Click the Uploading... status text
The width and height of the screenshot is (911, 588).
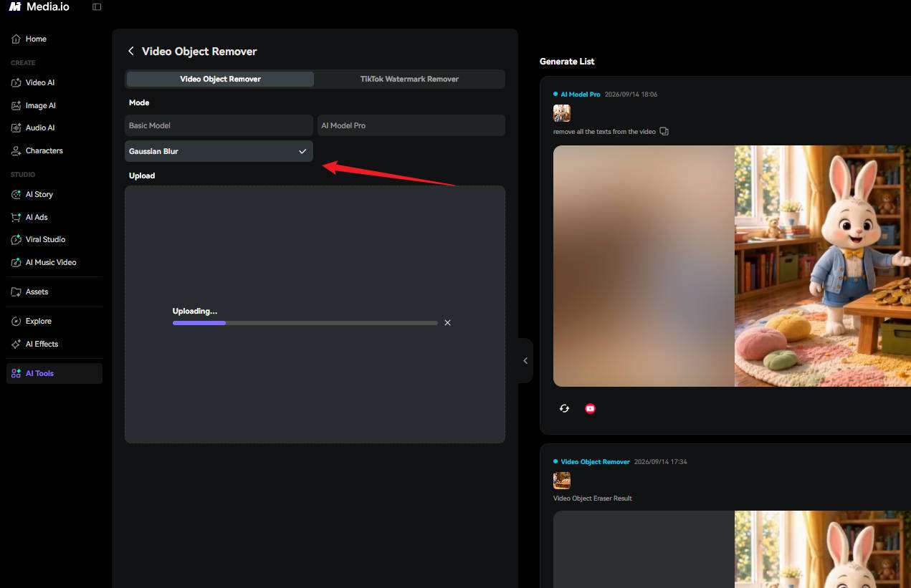(195, 312)
